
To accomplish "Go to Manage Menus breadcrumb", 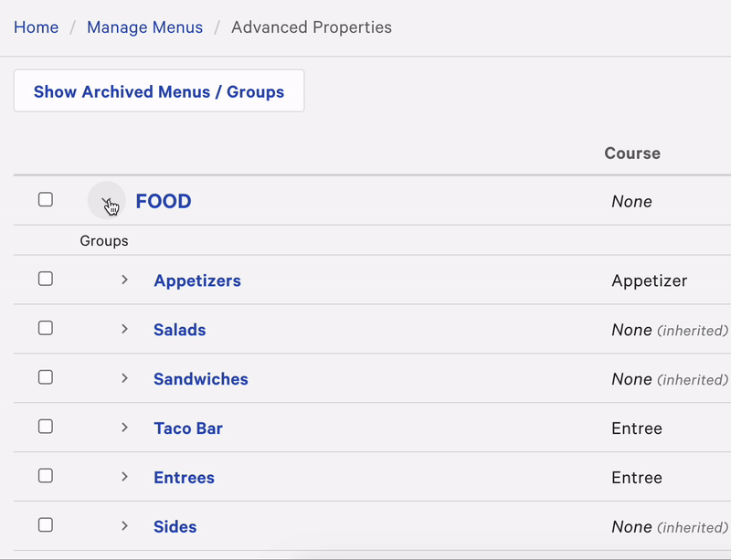I will tap(144, 27).
